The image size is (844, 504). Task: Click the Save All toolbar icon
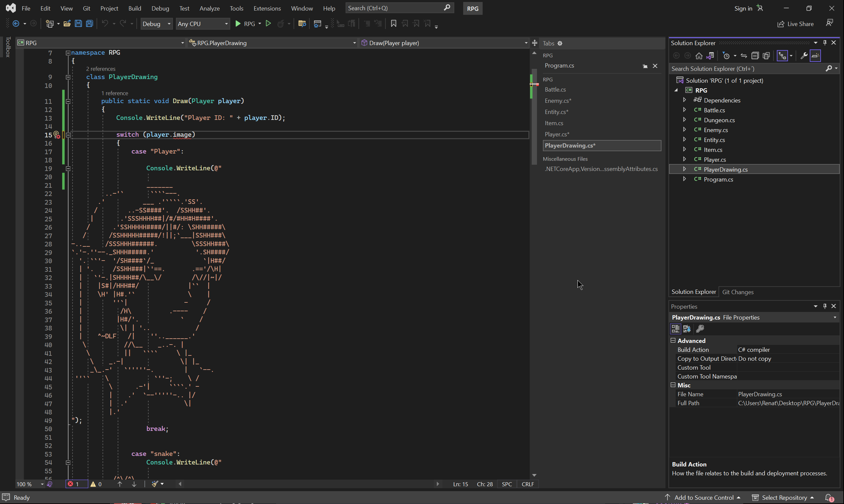[89, 24]
